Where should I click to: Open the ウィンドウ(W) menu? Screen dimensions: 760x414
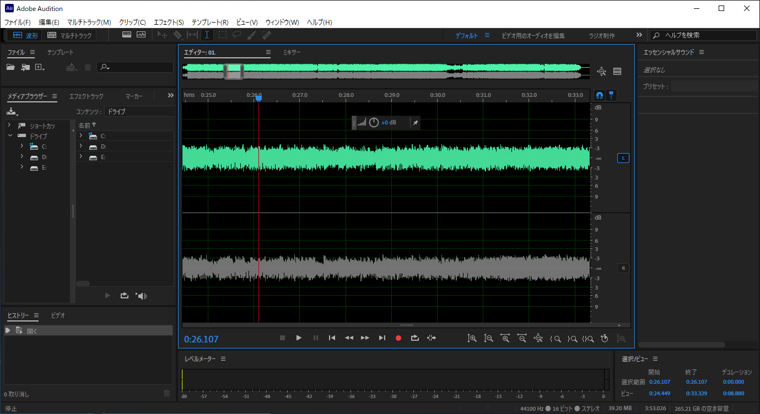282,22
